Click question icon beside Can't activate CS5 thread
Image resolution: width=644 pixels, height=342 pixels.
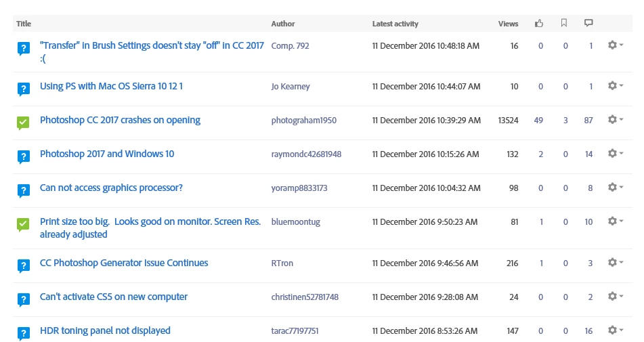(x=24, y=300)
